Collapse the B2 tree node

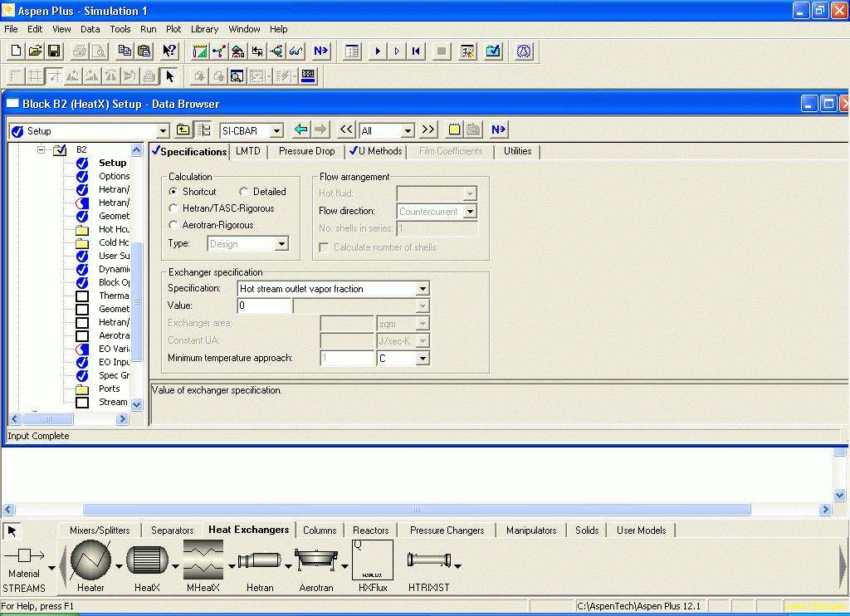click(x=42, y=149)
